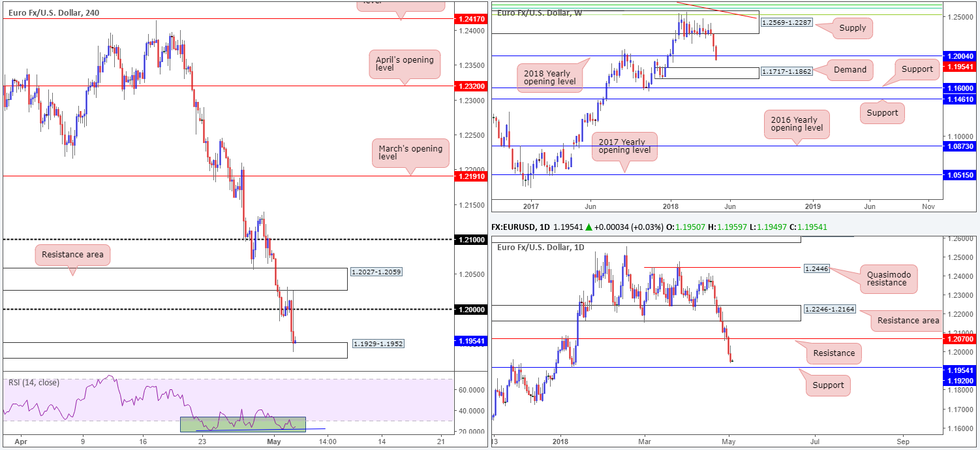980x450 pixels.
Task: Click the 1.21000 price label
Action: pyautogui.click(x=470, y=240)
